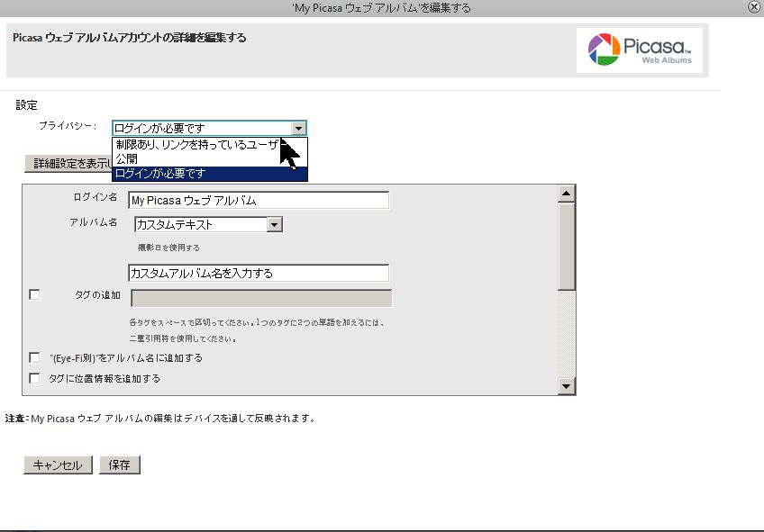
Task: Focus the ログイン名 text field
Action: point(259,201)
